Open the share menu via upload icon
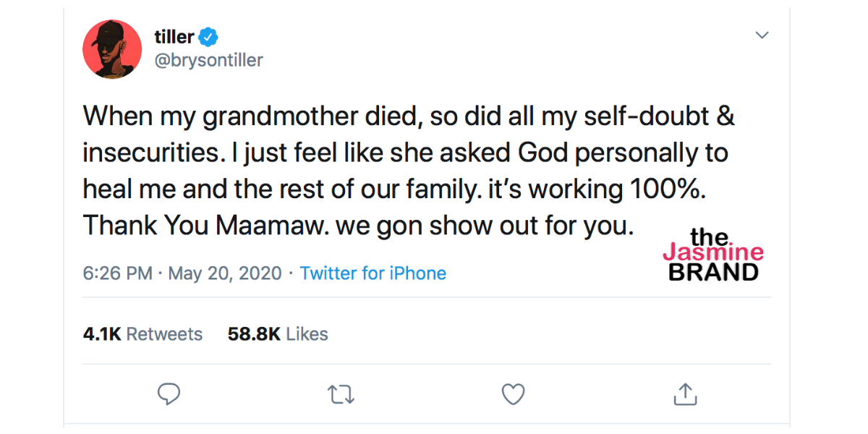Screen dimensions: 868x434 [x=684, y=394]
